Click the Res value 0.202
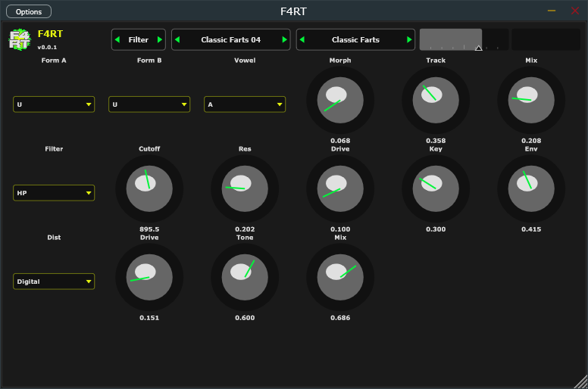The width and height of the screenshot is (588, 389). [x=245, y=229]
